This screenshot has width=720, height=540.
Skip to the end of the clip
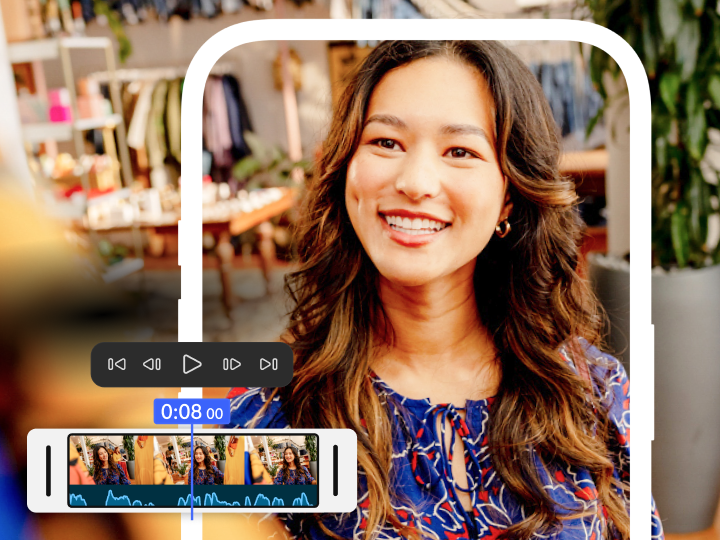[x=269, y=364]
